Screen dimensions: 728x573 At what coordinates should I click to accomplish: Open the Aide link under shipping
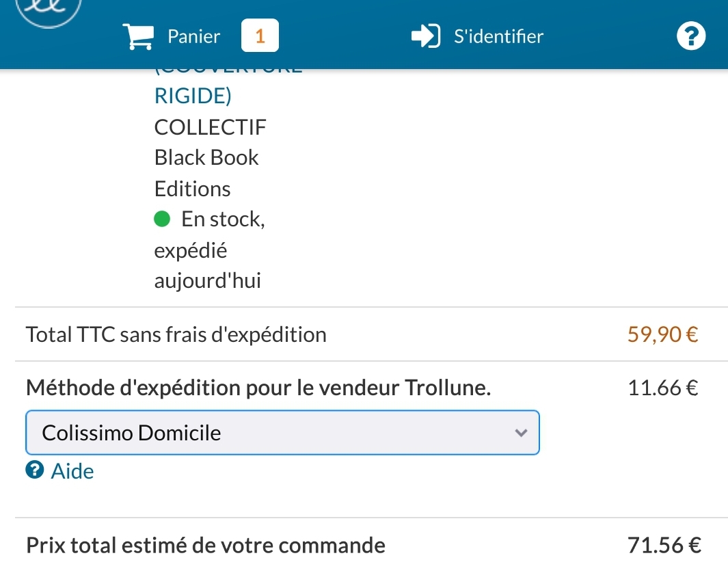coord(72,471)
